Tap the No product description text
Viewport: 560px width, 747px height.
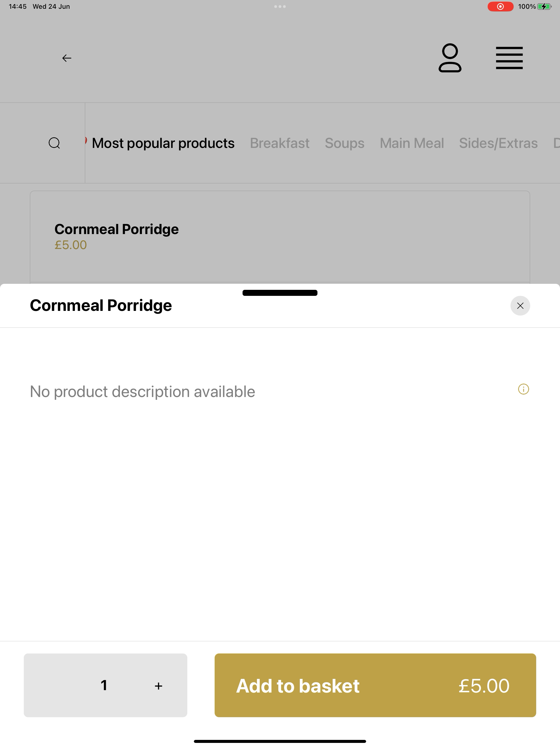tap(142, 392)
